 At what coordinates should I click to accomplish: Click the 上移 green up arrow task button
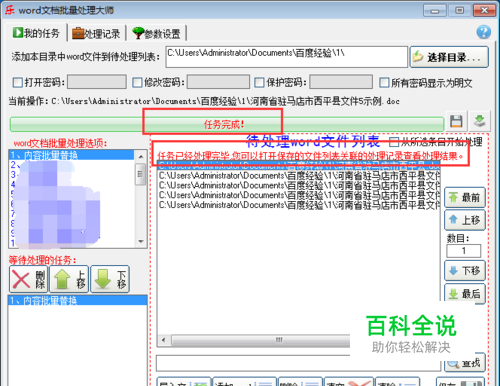coord(69,279)
